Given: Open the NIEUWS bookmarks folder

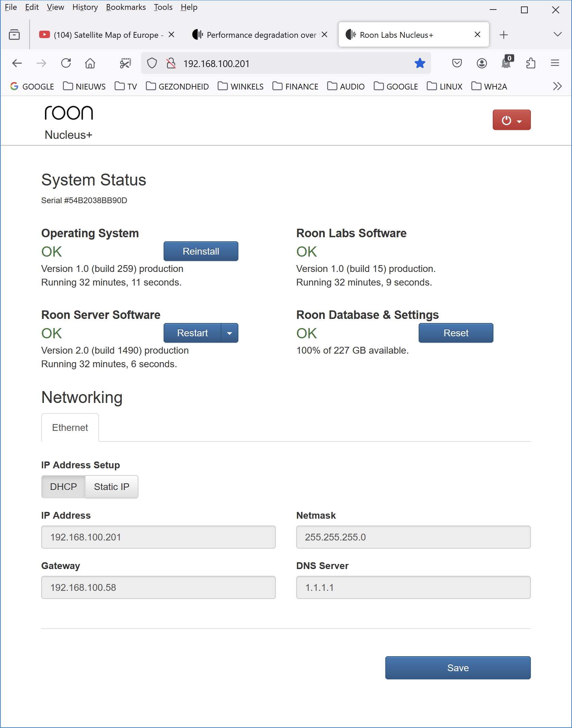Looking at the screenshot, I should click(84, 86).
